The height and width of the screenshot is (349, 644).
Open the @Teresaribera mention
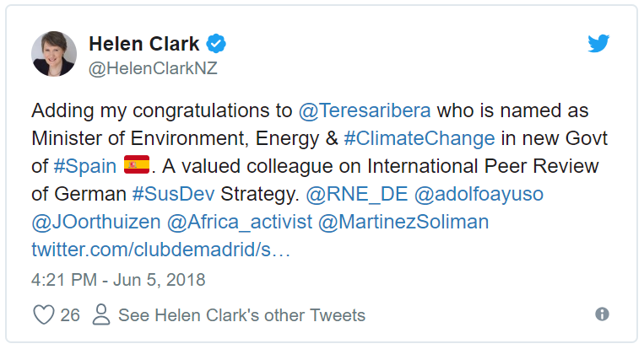click(x=364, y=110)
